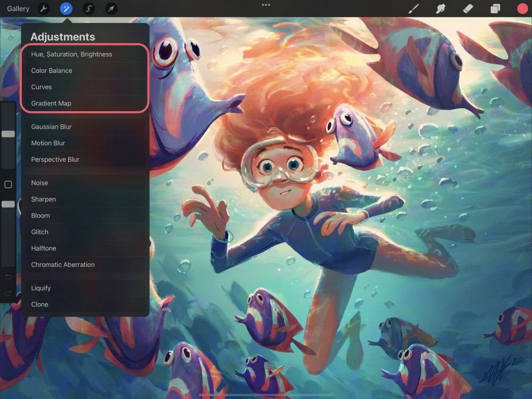This screenshot has height=399, width=532.
Task: Choose Clone tool
Action: coord(85,304)
